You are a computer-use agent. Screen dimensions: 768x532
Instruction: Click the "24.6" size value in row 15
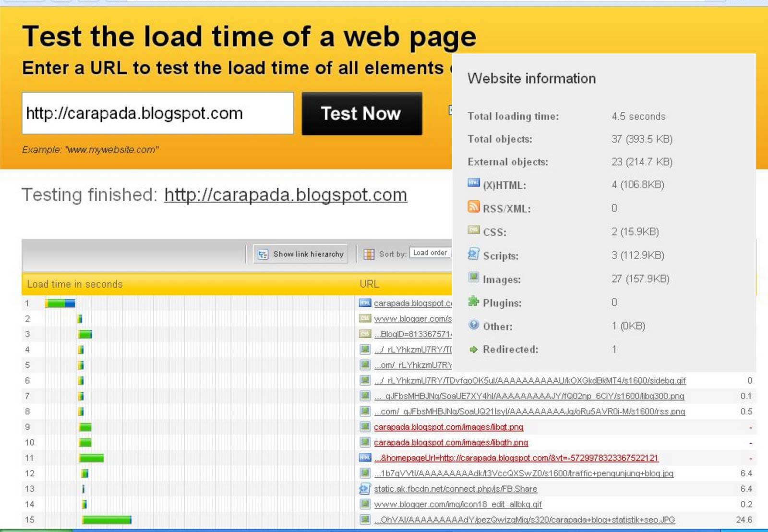[744, 520]
